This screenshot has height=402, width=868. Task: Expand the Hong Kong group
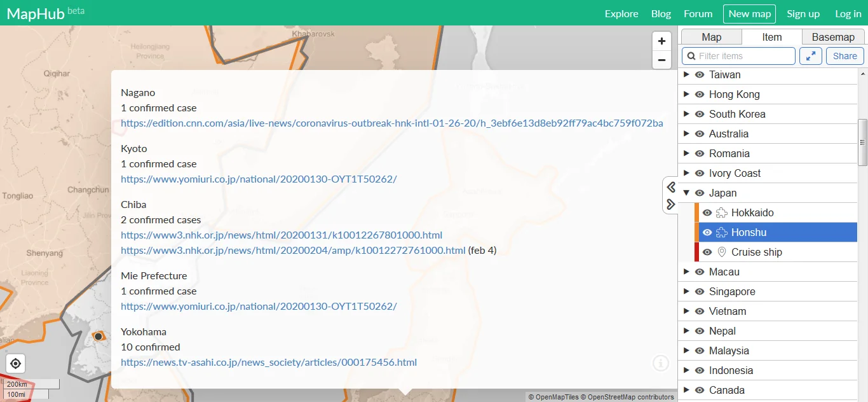(686, 94)
